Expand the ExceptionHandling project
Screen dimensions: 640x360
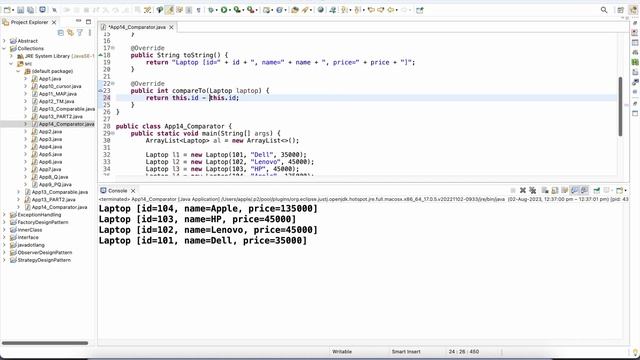pyautogui.click(x=4, y=215)
